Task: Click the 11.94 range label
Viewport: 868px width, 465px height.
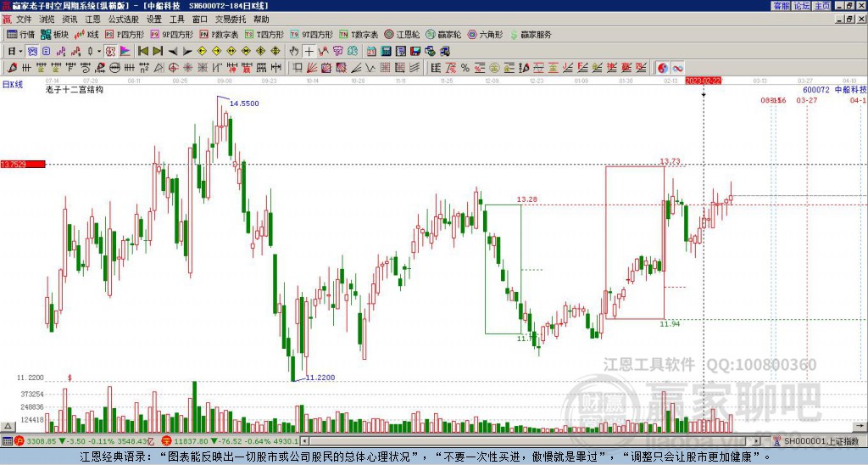Action: pos(670,324)
